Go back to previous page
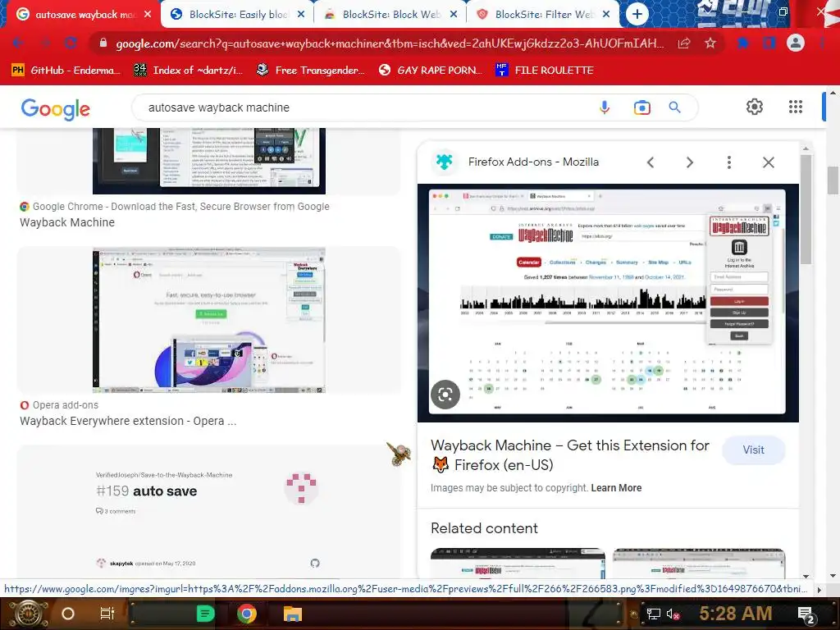 click(x=18, y=43)
